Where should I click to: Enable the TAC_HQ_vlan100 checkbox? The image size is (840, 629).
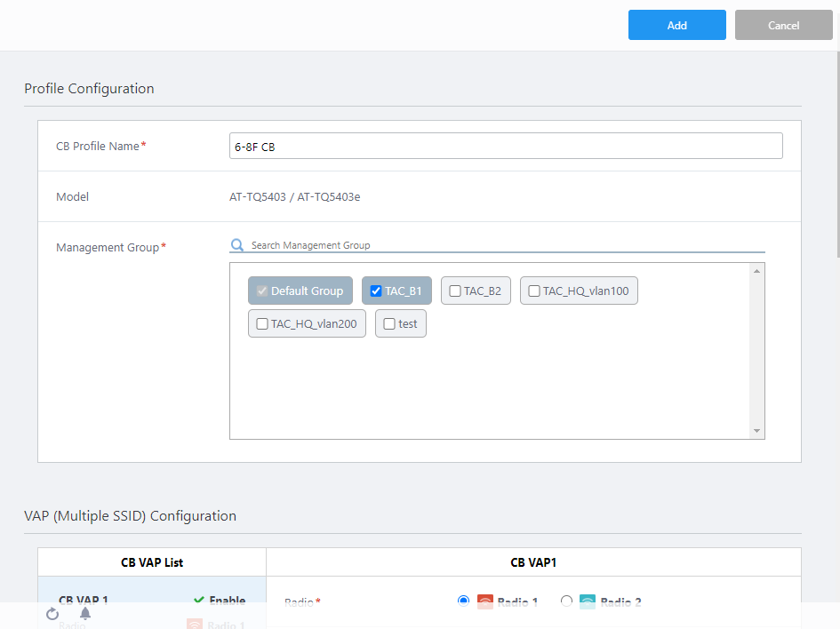(x=534, y=291)
